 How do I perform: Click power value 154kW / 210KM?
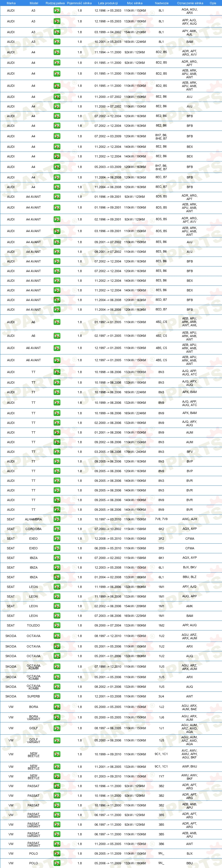coord(135,32)
